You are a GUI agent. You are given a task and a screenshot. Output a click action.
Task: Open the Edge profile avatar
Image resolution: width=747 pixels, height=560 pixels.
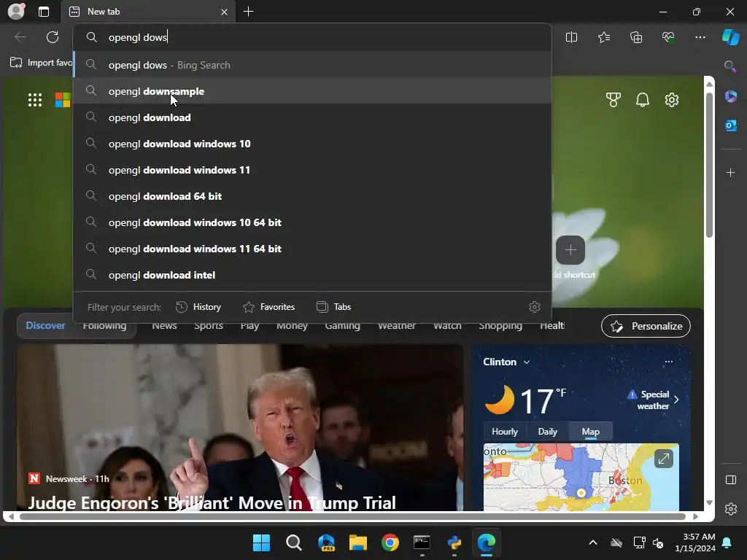(16, 12)
